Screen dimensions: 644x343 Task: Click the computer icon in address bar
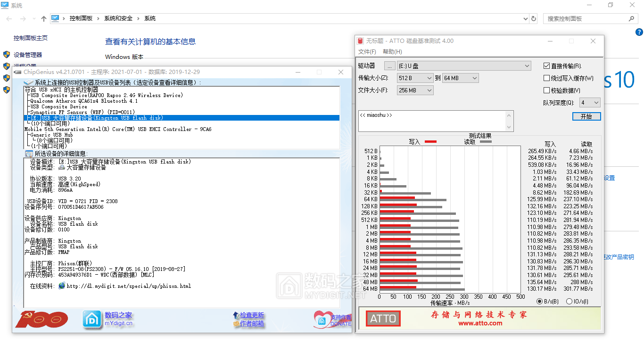point(55,18)
